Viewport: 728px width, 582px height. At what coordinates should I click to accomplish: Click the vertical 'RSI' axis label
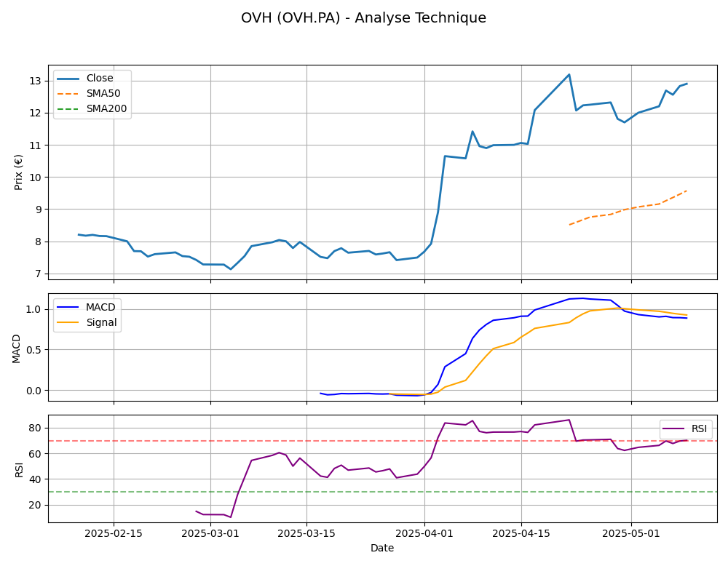tap(19, 469)
